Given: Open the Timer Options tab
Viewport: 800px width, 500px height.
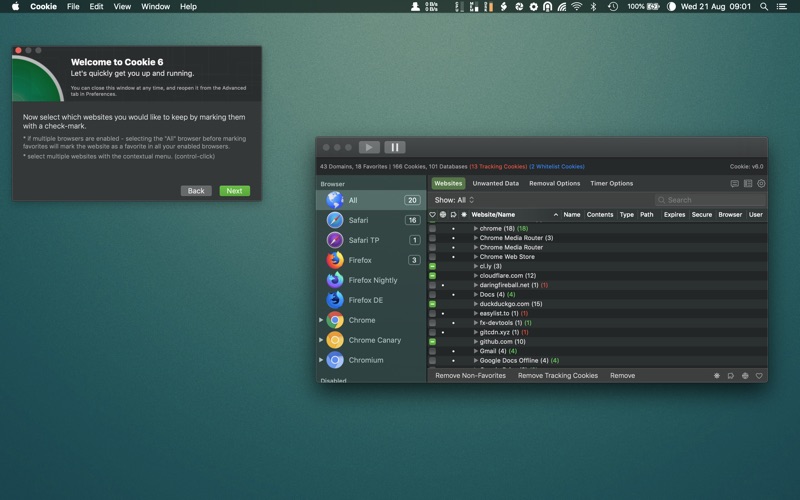Looking at the screenshot, I should [x=611, y=184].
